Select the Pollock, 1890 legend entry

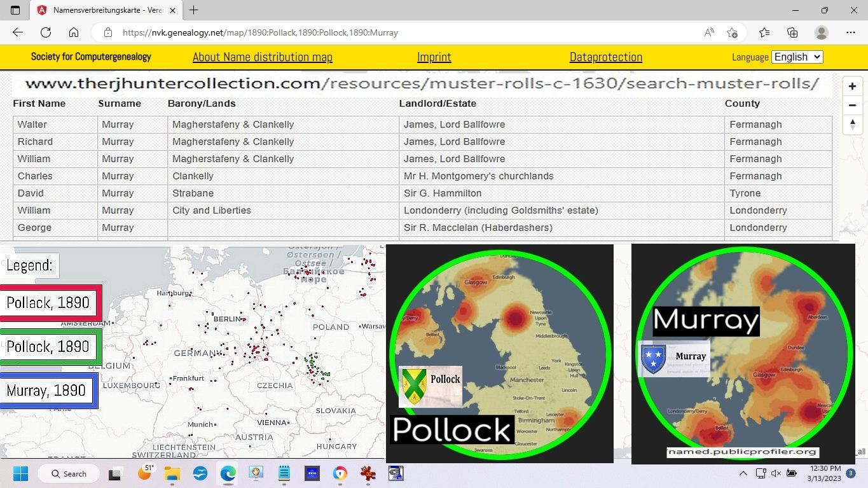click(51, 347)
